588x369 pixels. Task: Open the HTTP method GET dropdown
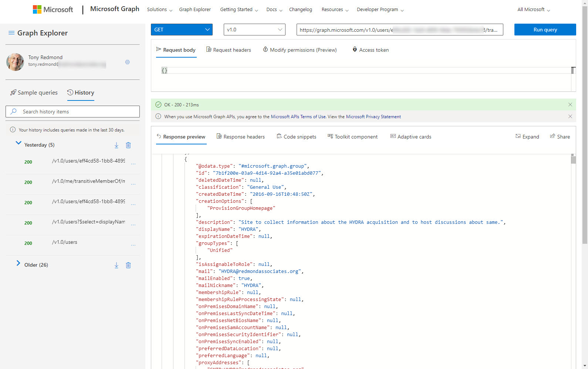(182, 30)
